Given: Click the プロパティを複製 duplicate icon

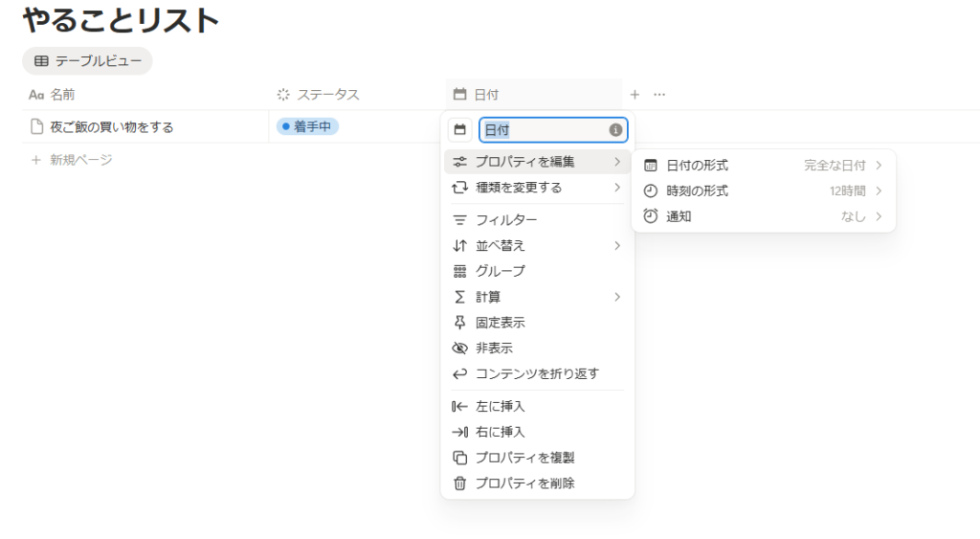Looking at the screenshot, I should coord(460,458).
